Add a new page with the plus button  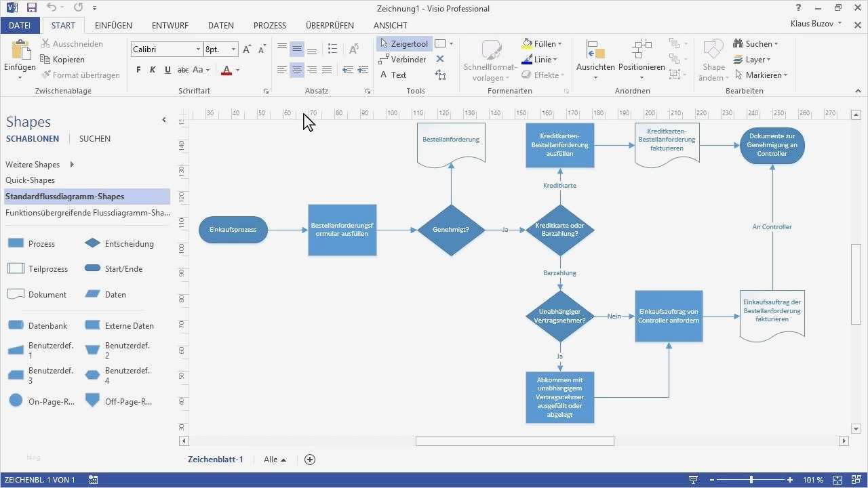(x=310, y=460)
